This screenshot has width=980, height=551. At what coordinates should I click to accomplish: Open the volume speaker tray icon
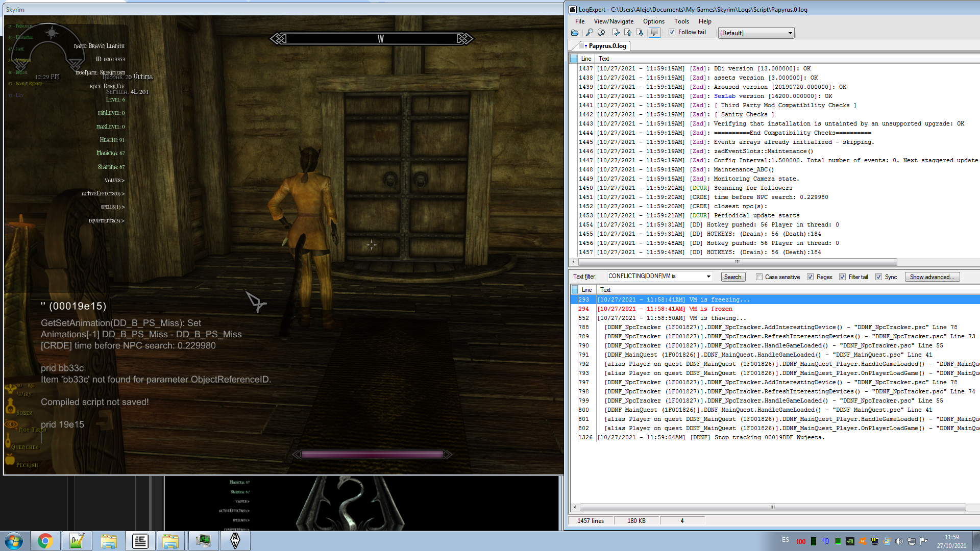click(899, 541)
